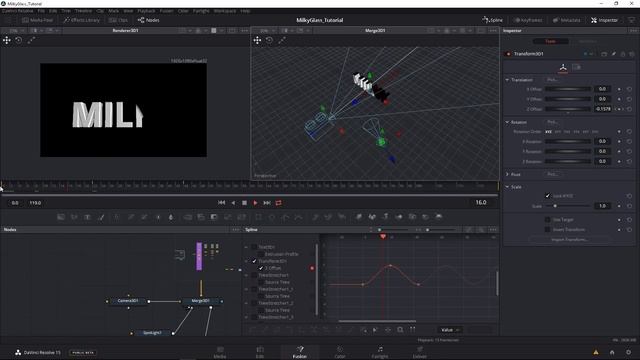Play forward
This screenshot has width=640, height=360.
256,203
